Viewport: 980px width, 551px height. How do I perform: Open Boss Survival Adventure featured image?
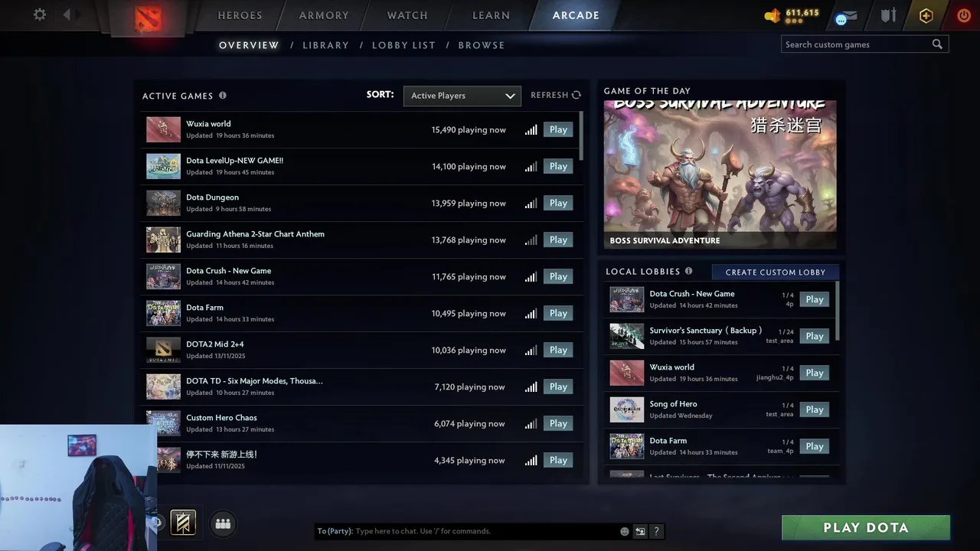[x=720, y=174]
